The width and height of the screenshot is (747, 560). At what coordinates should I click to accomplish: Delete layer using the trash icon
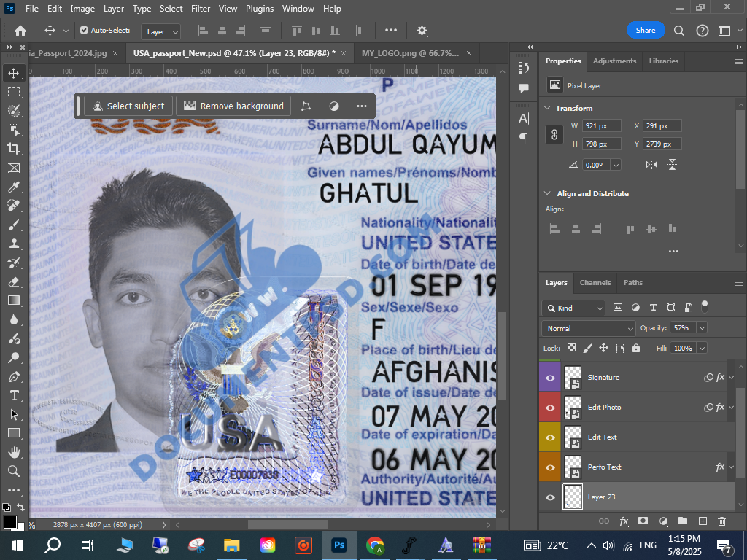[721, 521]
